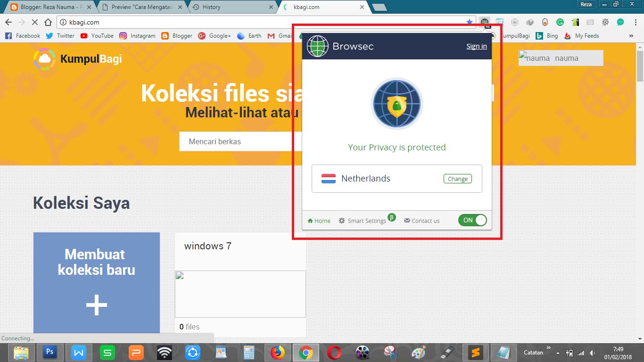
Task: Open the Sign in link in Browsec
Action: click(477, 46)
